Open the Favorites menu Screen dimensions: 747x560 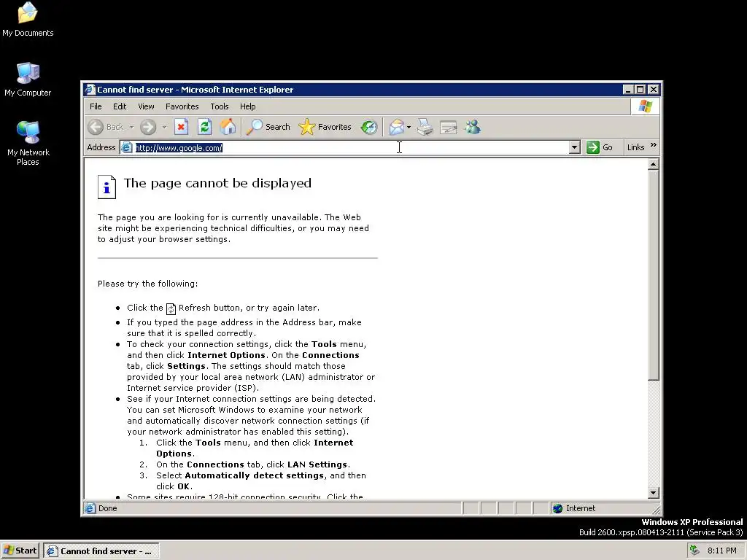pos(182,106)
